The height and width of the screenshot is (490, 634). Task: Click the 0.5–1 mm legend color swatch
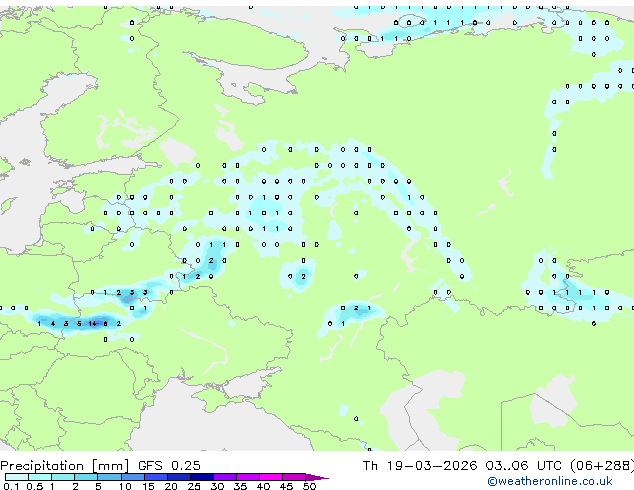40,477
